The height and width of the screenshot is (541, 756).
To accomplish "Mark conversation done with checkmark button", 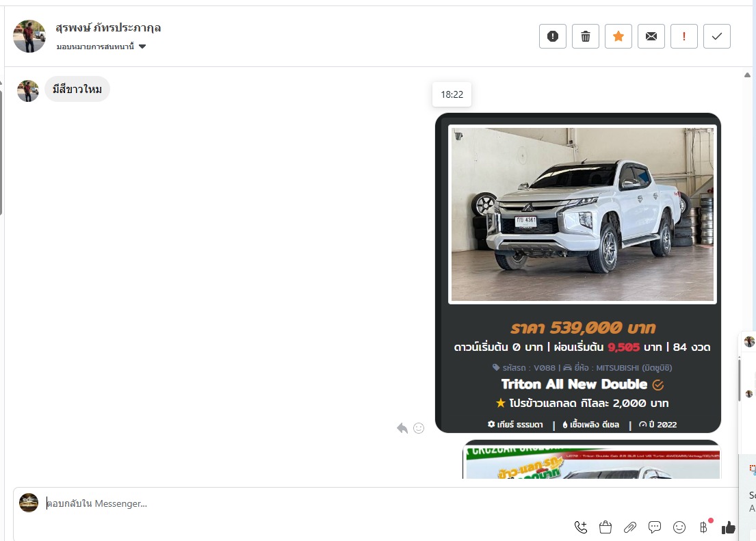I will pos(716,36).
